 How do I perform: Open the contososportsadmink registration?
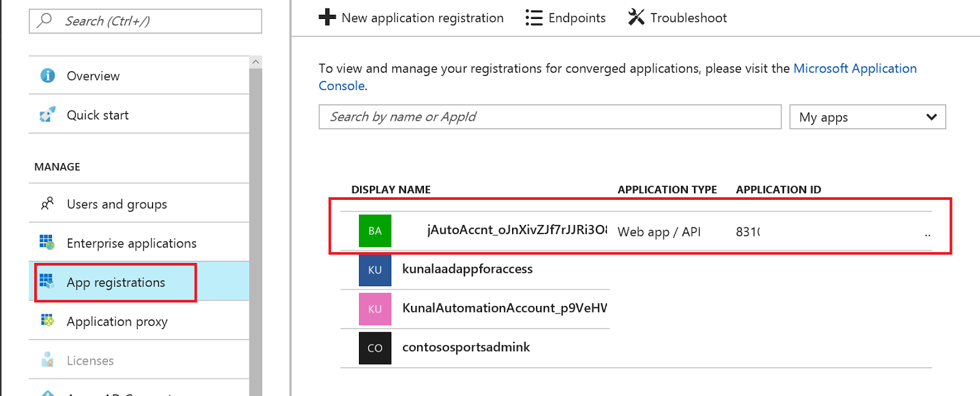(x=466, y=347)
